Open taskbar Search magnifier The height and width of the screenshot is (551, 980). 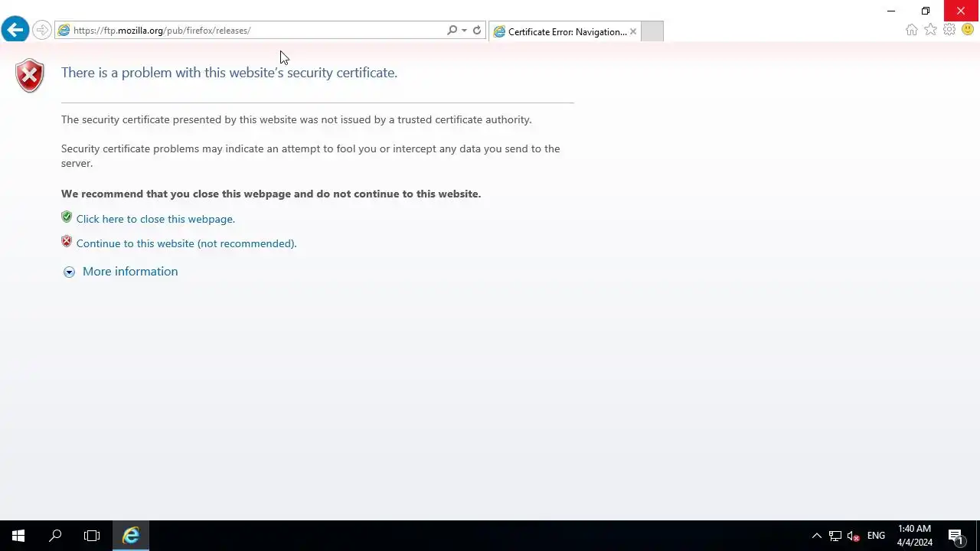pos(55,536)
